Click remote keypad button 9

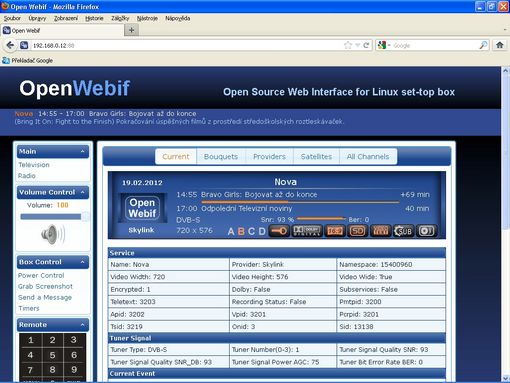tap(74, 370)
